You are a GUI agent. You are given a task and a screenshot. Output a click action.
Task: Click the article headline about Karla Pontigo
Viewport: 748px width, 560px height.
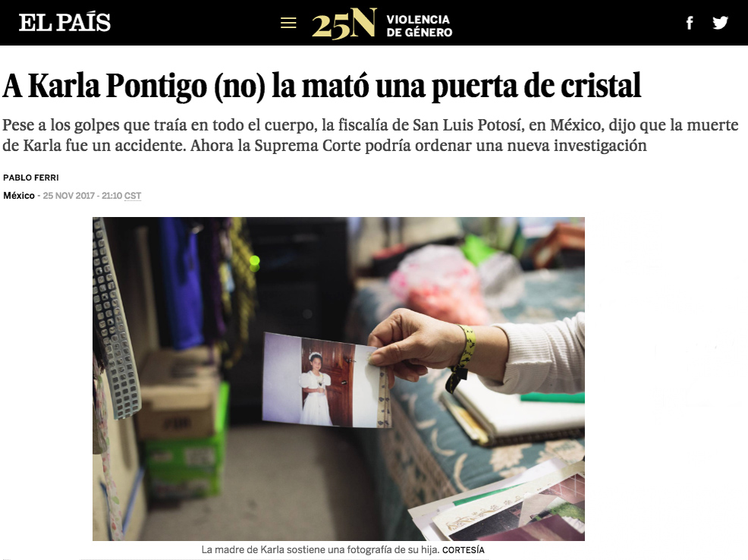pos(322,87)
